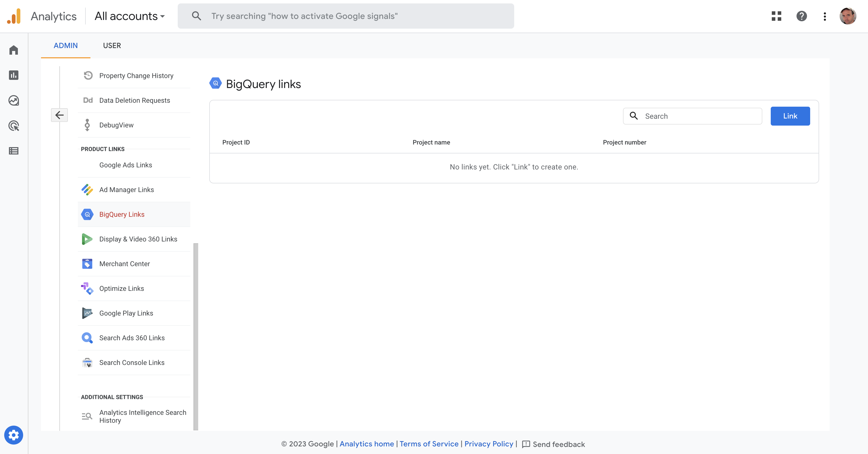Click the Display & Video 360 play icon

point(87,239)
